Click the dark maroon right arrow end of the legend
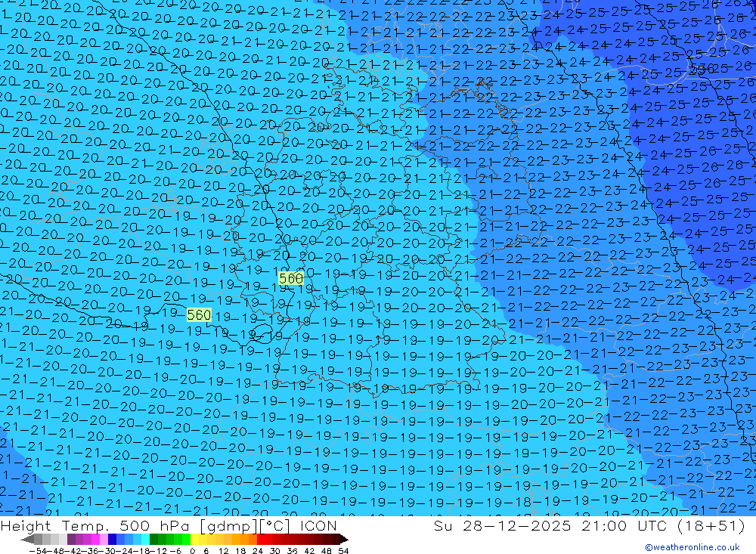Viewport: 756px width, 554px height. 344,539
